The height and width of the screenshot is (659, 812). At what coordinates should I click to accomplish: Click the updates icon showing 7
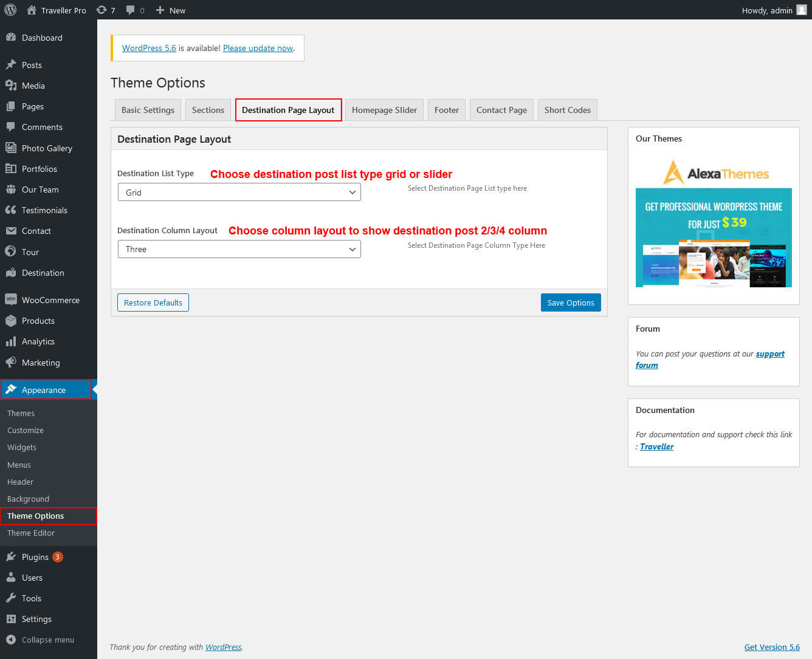pos(101,10)
